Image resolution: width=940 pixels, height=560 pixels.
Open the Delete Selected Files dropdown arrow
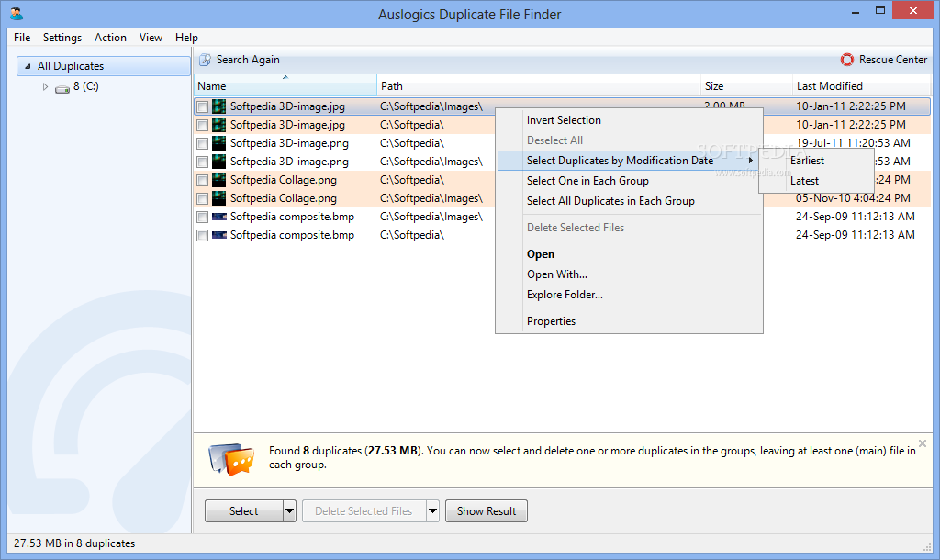433,510
